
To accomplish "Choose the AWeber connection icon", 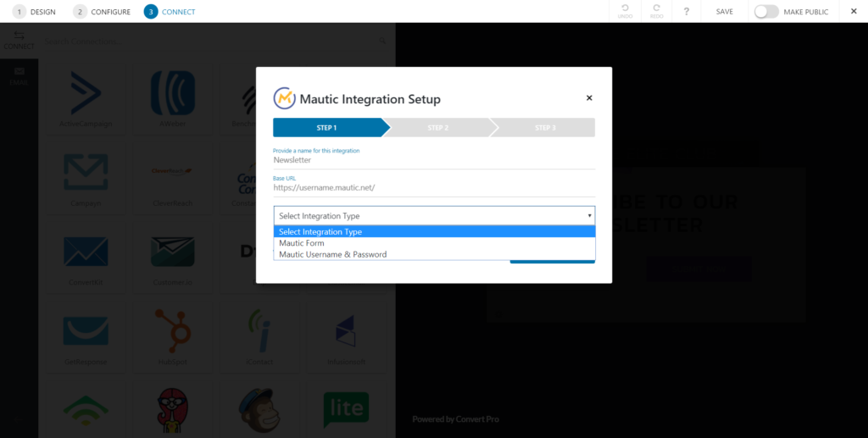I will click(173, 93).
